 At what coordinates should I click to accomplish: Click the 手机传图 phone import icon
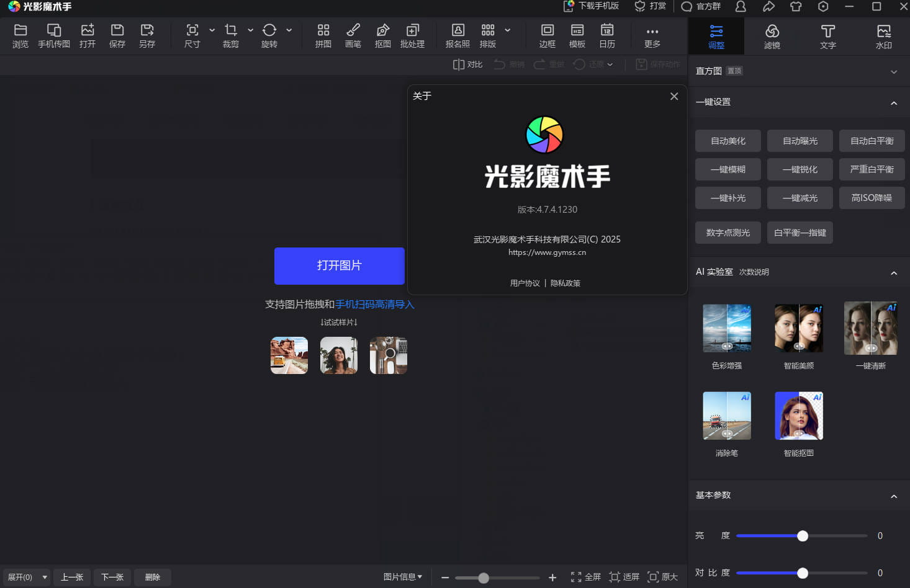[x=54, y=35]
